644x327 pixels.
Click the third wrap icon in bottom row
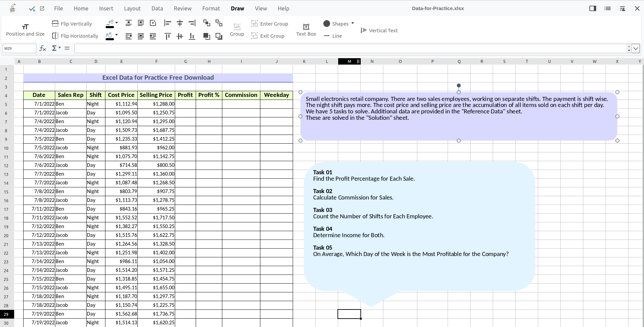point(153,36)
